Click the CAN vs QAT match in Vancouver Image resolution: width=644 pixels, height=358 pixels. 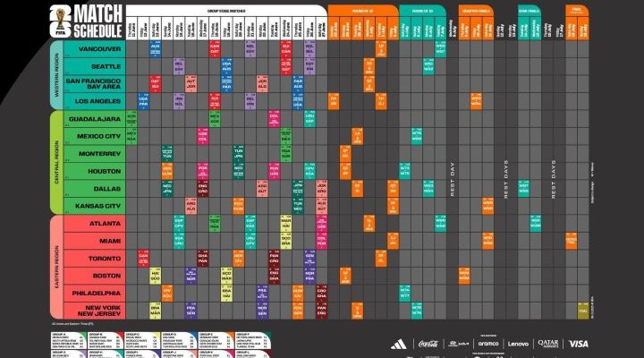(215, 49)
